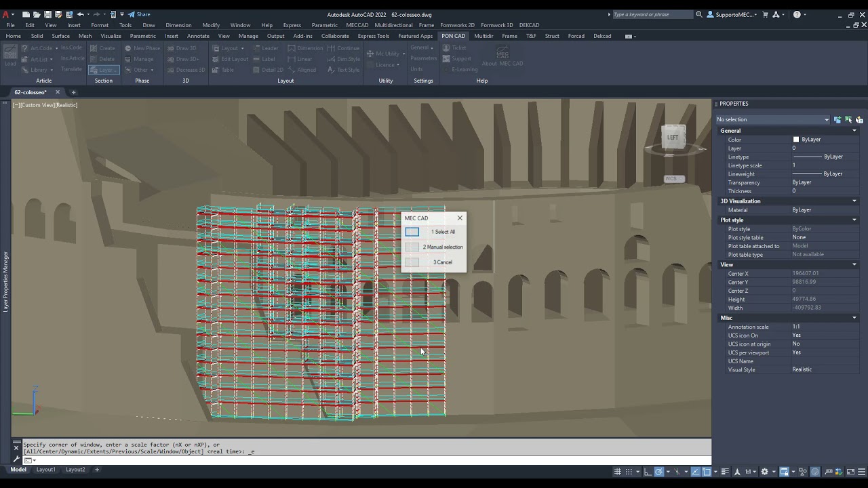Click the Layer Properties Manager side tab

(x=5, y=281)
